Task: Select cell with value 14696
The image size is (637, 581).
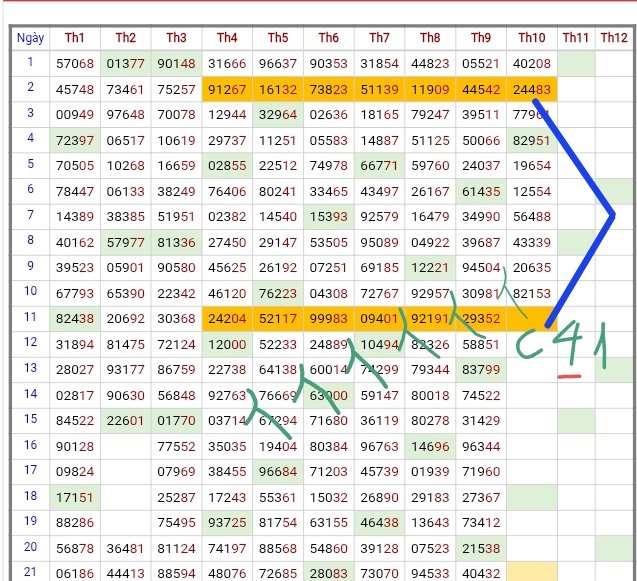Action: [x=430, y=447]
